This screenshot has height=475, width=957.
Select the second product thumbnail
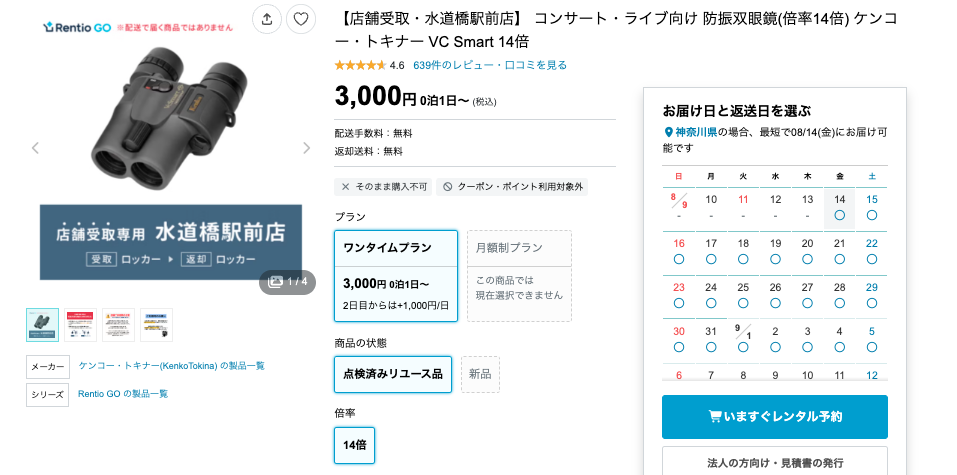(x=81, y=325)
